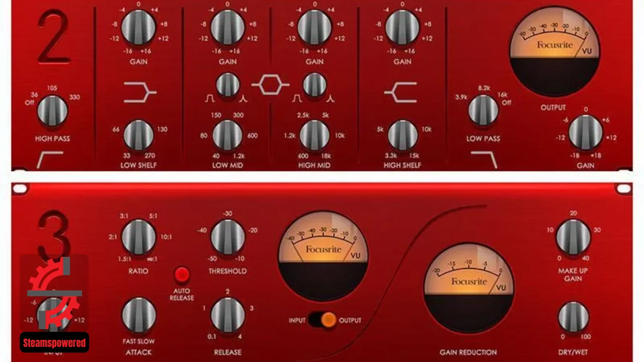Click the "18k" high mid marking
Screen dimensions: 644x362
326,156
